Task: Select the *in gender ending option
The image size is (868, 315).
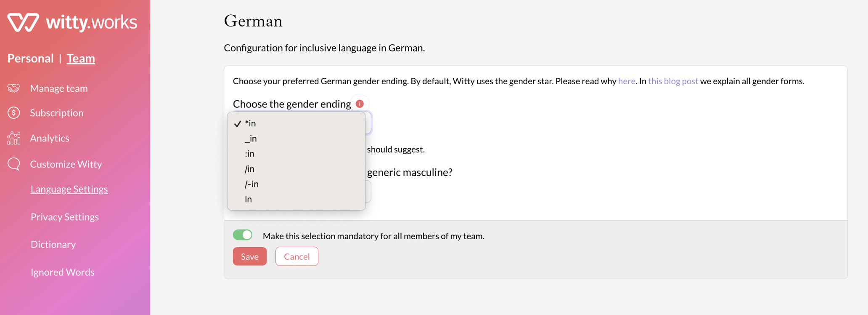Action: tap(251, 123)
